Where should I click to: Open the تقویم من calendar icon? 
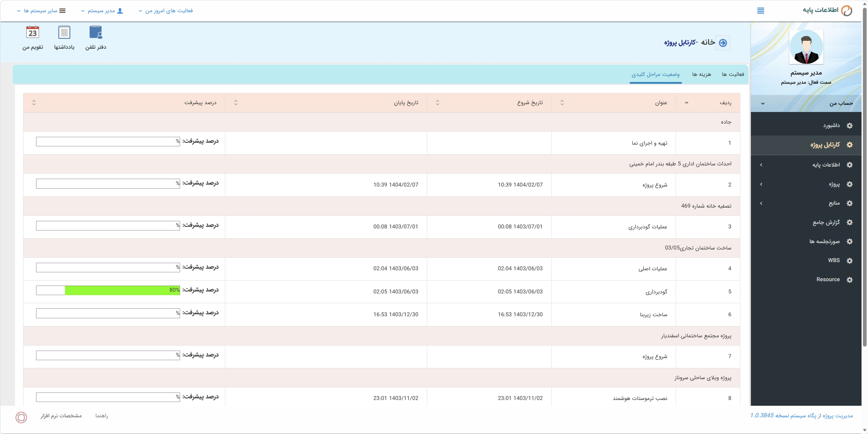(33, 37)
